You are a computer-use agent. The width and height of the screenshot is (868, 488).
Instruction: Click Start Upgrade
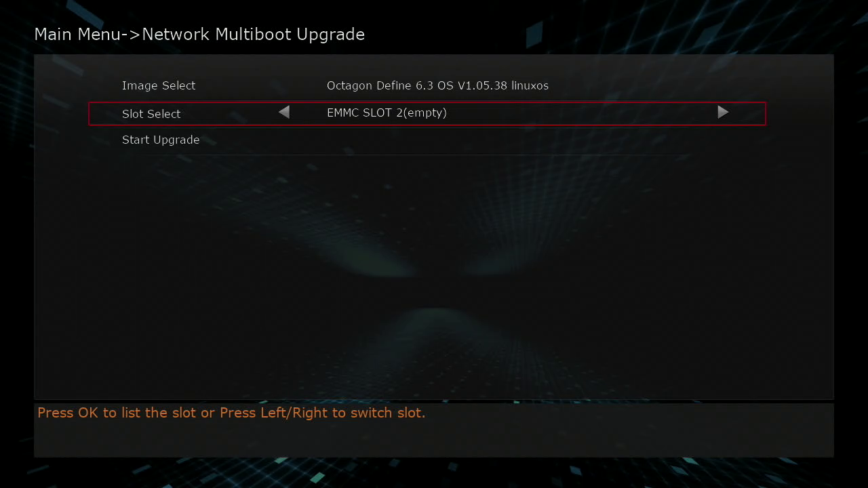[x=161, y=140]
